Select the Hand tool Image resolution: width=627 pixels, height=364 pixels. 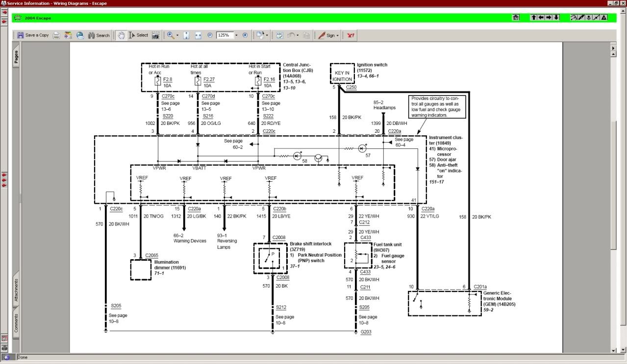[121, 35]
